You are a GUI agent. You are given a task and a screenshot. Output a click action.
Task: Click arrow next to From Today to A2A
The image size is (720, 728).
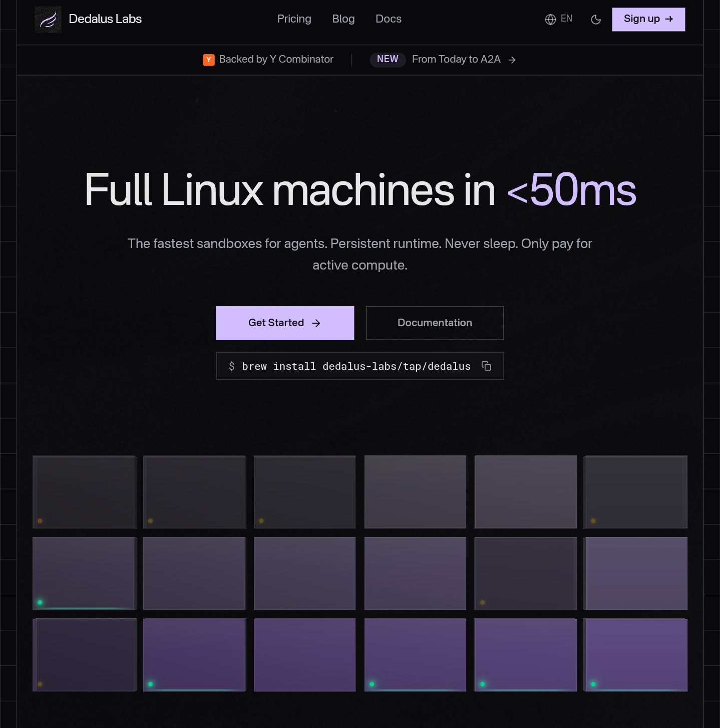click(x=512, y=60)
